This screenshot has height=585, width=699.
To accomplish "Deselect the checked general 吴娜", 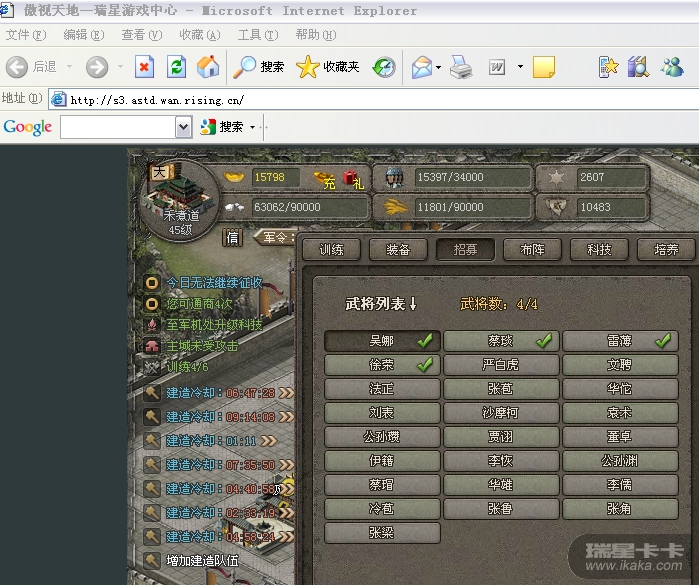I will [x=382, y=341].
